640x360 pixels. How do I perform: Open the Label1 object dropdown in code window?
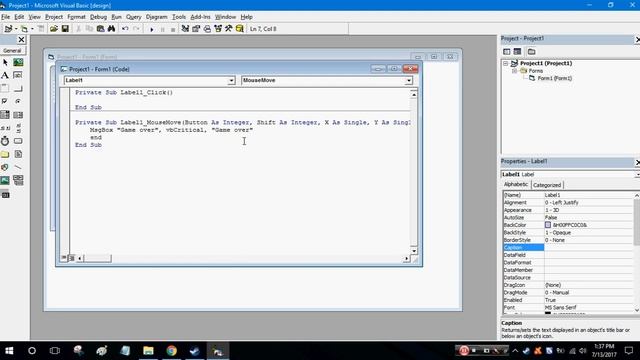point(231,81)
